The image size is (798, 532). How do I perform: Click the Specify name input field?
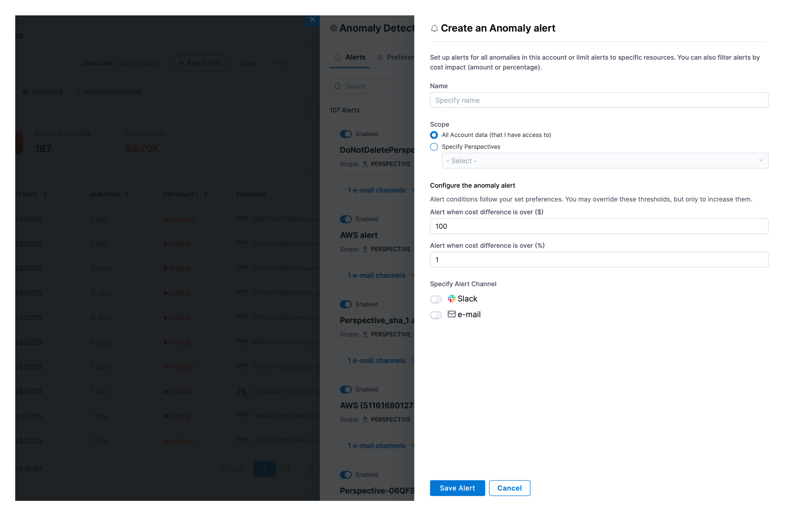(x=599, y=100)
